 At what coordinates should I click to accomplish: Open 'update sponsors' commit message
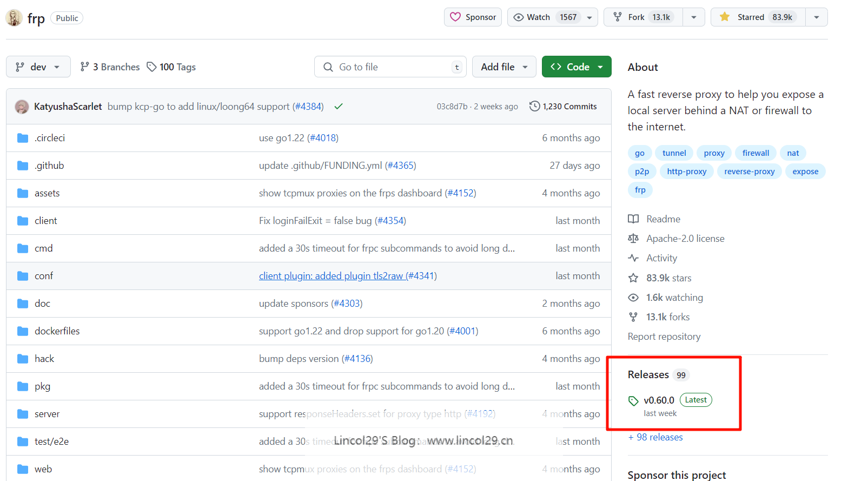[x=294, y=304]
